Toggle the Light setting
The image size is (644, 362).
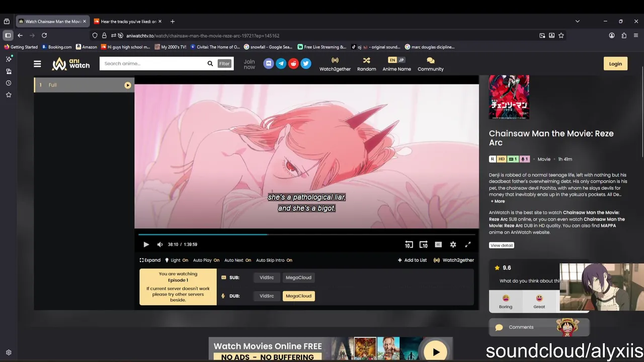click(x=177, y=260)
